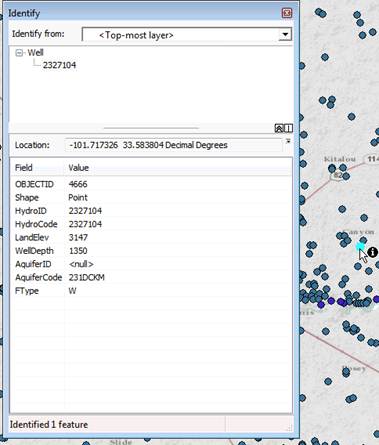This screenshot has height=445, width=379.
Task: Click the FType field name
Action: 27,291
